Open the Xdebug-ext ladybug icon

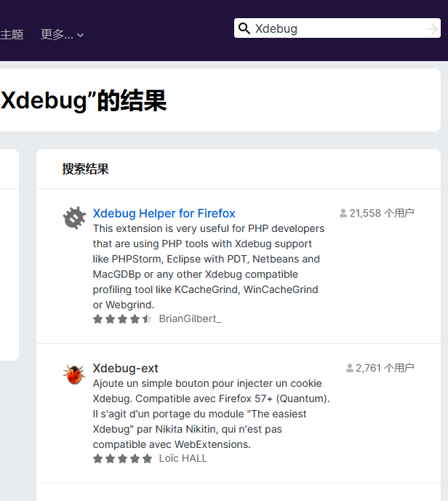coord(74,374)
